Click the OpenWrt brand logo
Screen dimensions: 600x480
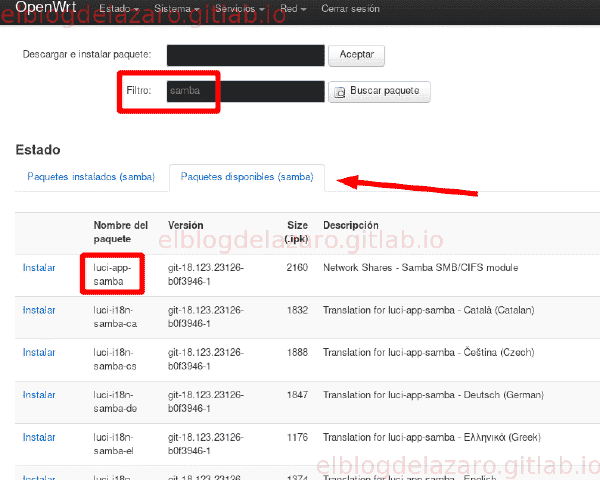46,7
